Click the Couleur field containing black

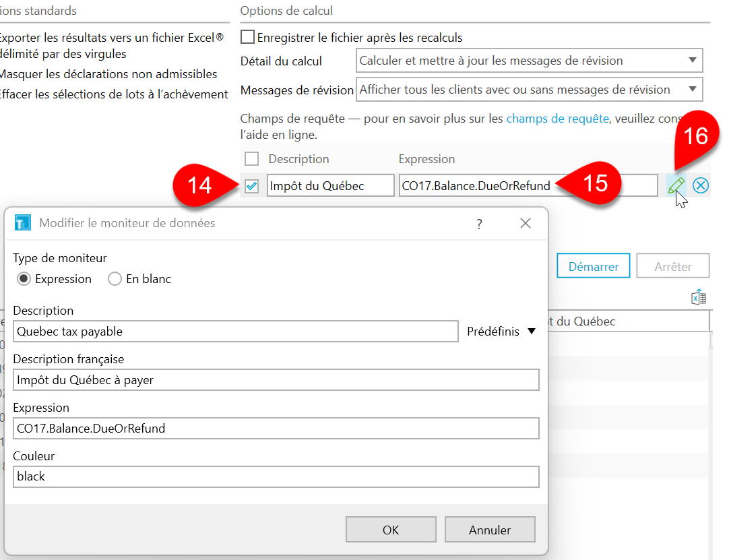(x=276, y=476)
